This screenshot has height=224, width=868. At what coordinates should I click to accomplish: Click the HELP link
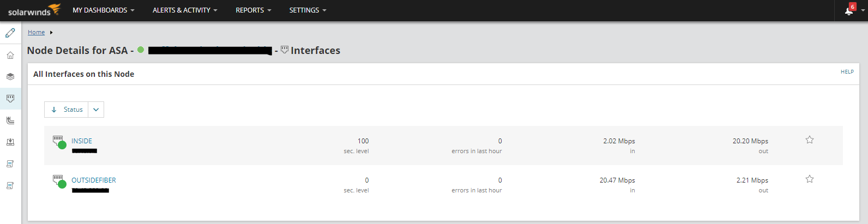[x=847, y=71]
